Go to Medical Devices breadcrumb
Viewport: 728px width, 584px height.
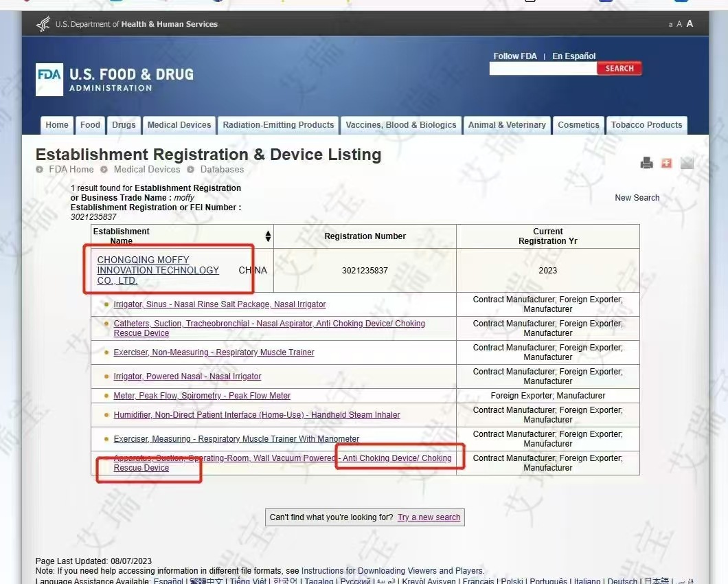[x=147, y=170]
